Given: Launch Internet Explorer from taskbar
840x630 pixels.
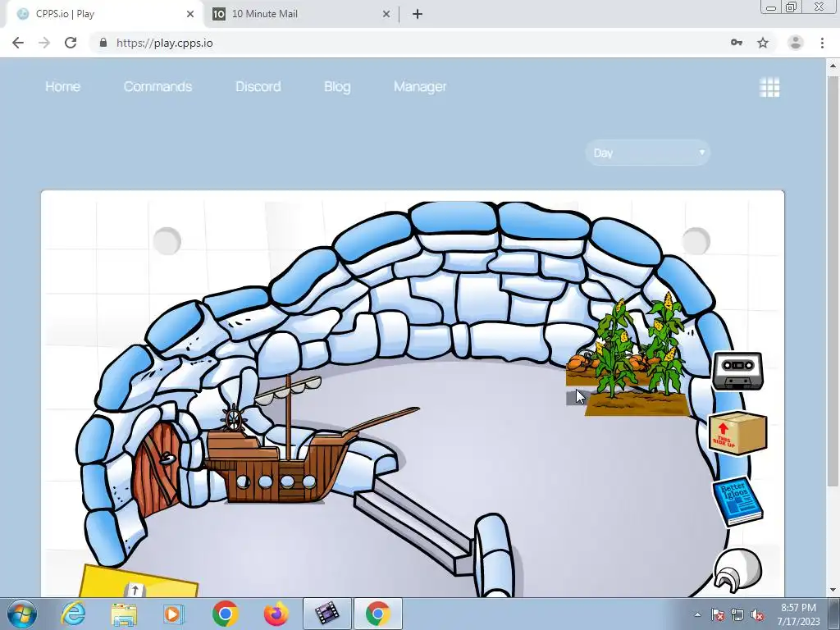Looking at the screenshot, I should pos(73,614).
